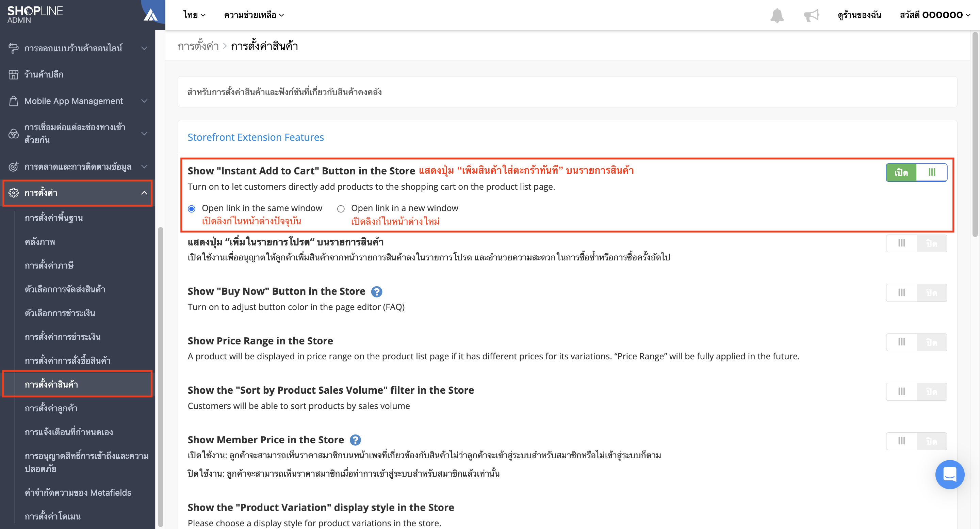Click the Show Price Range in the Store title

(x=260, y=341)
